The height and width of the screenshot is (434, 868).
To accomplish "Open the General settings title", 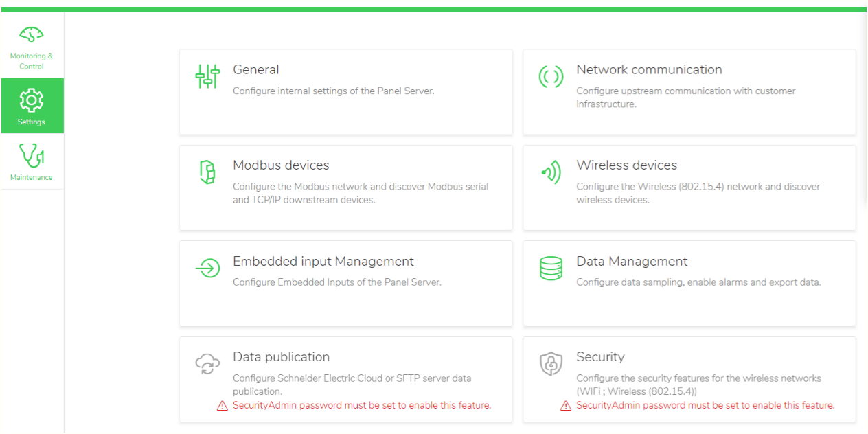I will point(256,69).
